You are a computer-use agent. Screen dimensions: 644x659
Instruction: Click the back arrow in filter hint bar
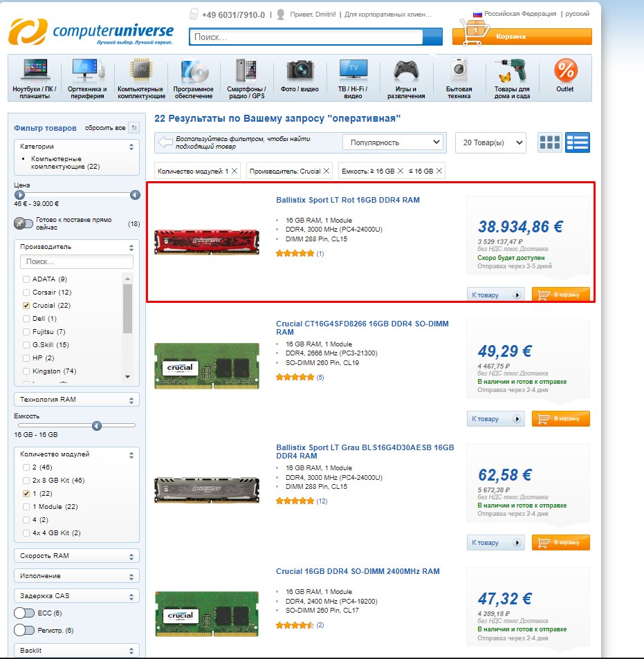pos(165,142)
